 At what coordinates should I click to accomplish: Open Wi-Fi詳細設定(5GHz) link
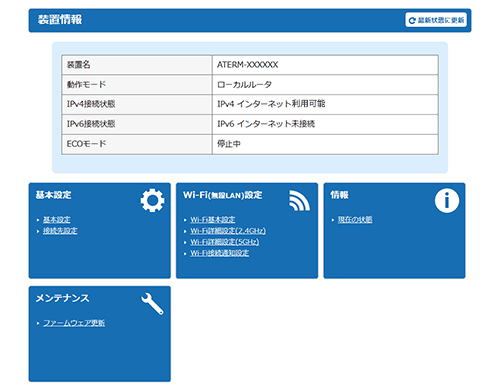[225, 242]
